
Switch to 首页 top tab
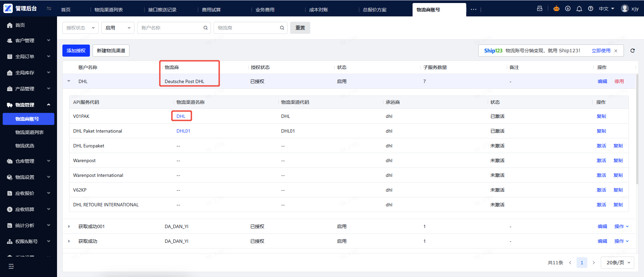[x=66, y=10]
